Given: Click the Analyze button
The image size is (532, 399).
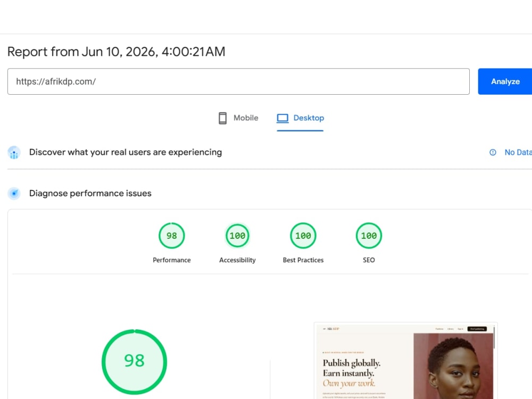Looking at the screenshot, I should coord(505,81).
